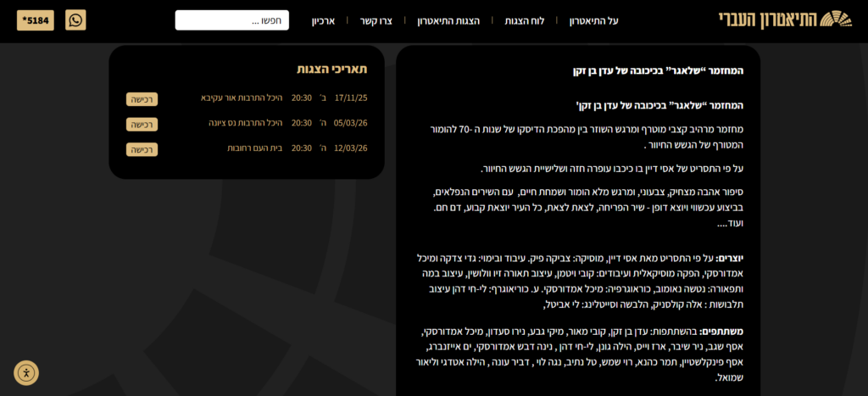
Task: Click the יוצרים label
Action: tap(729, 258)
